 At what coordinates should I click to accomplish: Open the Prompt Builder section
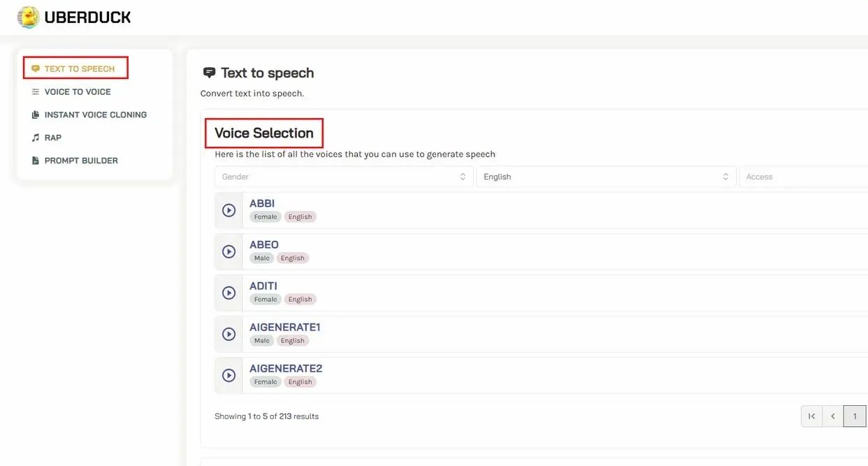point(81,161)
